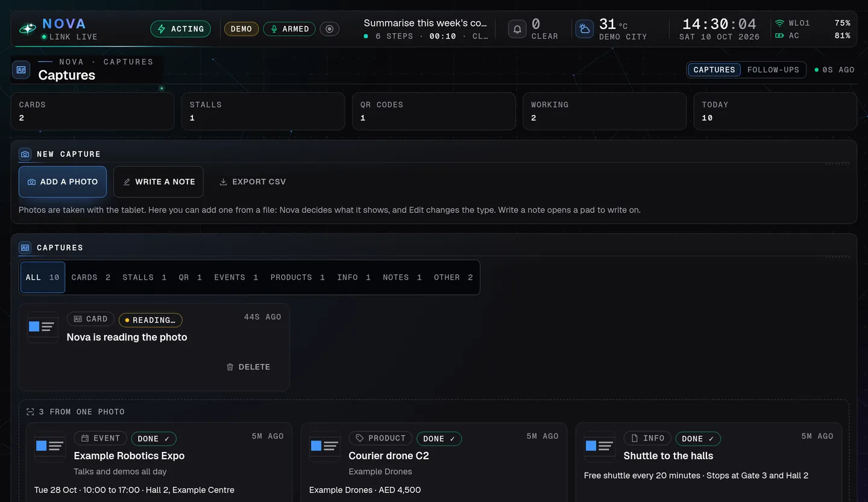Click the Event type tag
The height and width of the screenshot is (502, 868).
coord(101,438)
